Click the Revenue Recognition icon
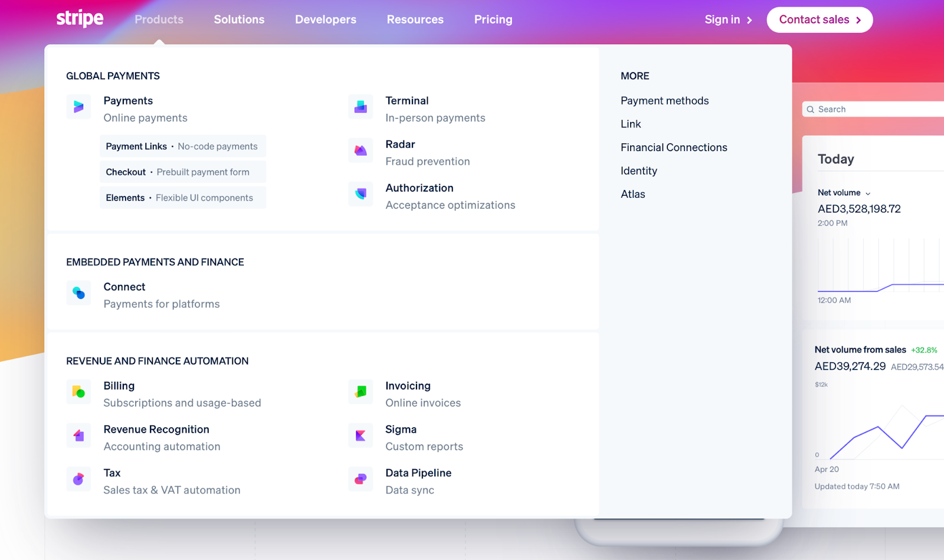This screenshot has height=560, width=944. pyautogui.click(x=78, y=435)
